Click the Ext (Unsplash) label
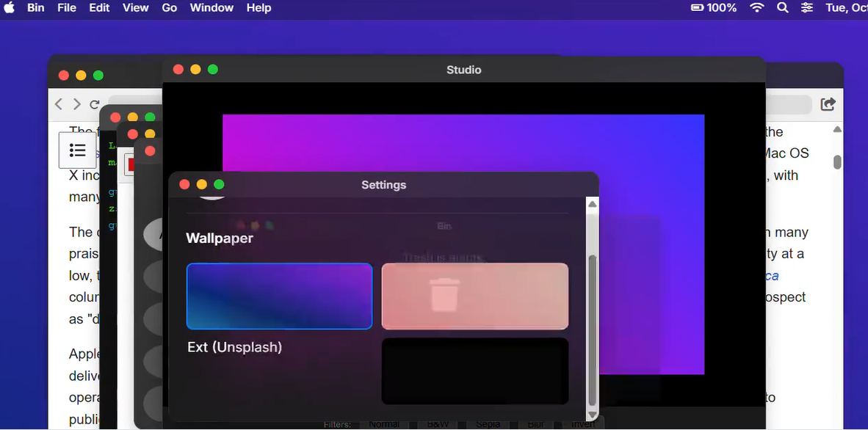Viewport: 868px width, 430px height. pyautogui.click(x=235, y=347)
